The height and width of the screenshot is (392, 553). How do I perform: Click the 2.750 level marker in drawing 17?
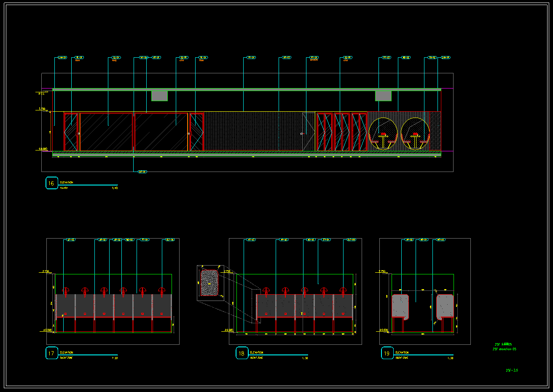coord(46,271)
